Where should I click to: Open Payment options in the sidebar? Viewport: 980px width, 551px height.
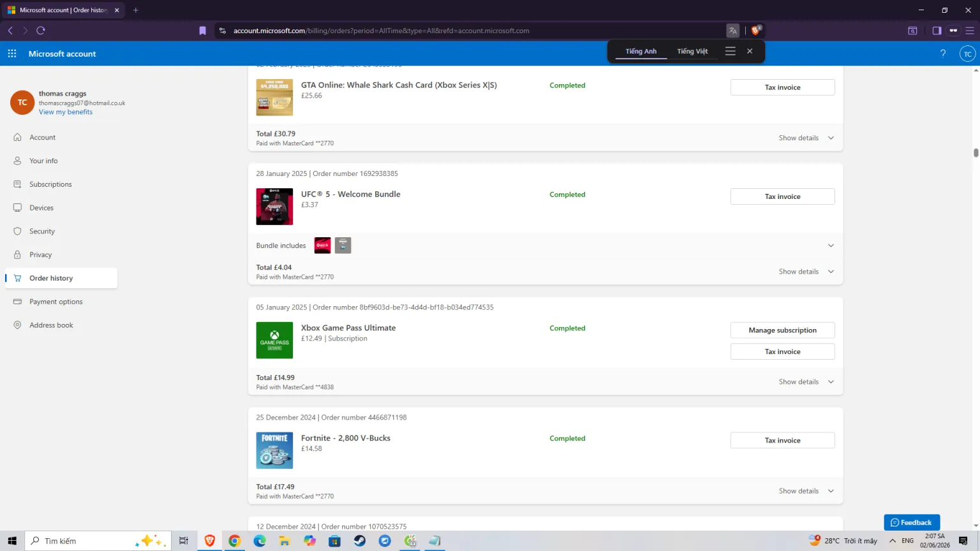61,302
